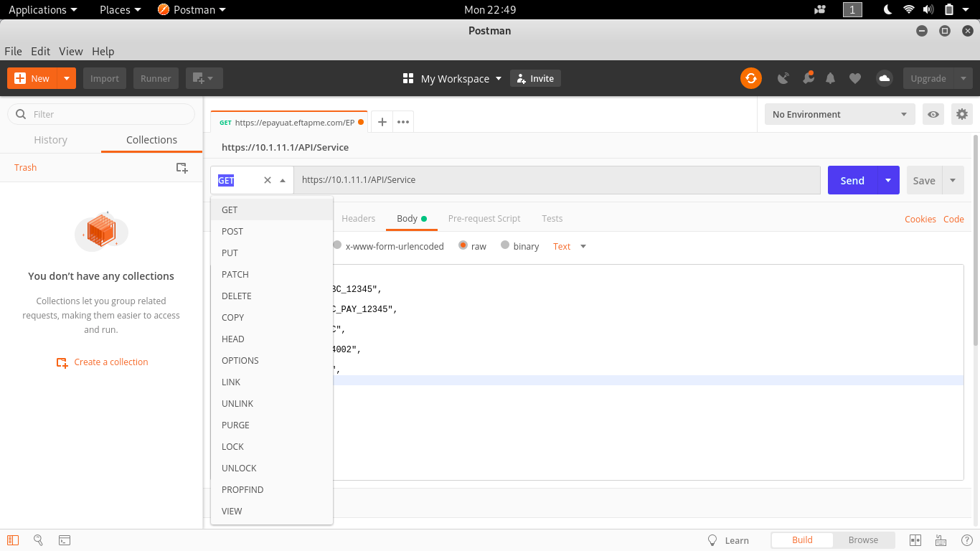Screen dimensions: 980x551
Task: Open the new window dropdown in toolbar
Action: [204, 78]
